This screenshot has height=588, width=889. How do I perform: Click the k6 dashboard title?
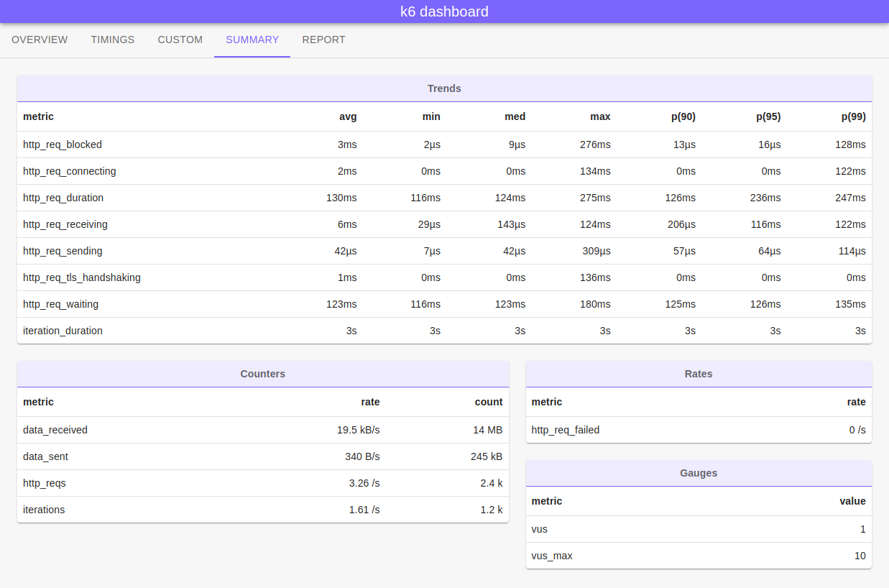(444, 12)
